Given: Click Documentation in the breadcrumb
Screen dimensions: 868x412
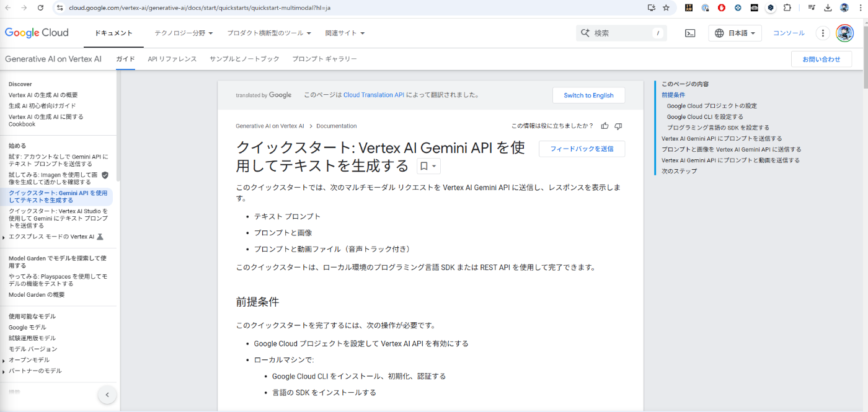Looking at the screenshot, I should coord(336,126).
